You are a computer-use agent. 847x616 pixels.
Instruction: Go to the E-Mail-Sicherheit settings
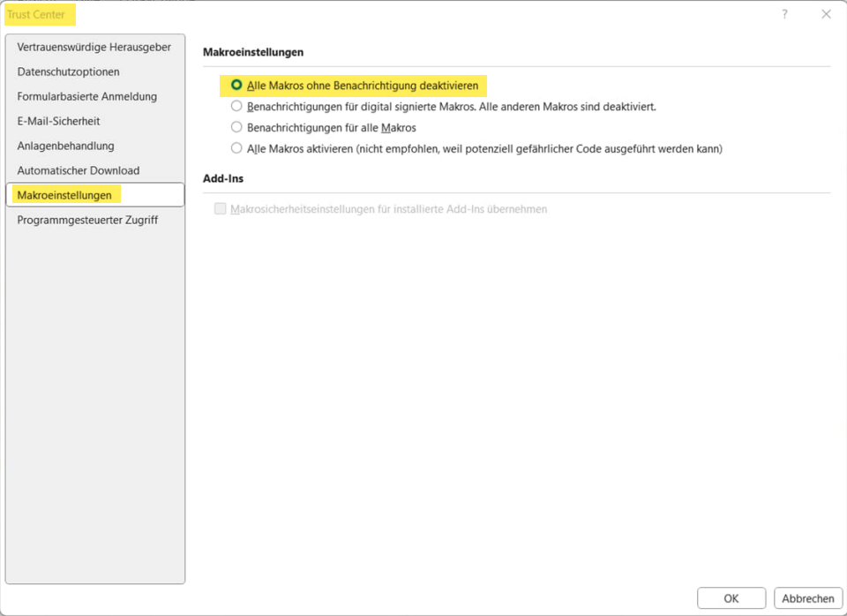[58, 121]
